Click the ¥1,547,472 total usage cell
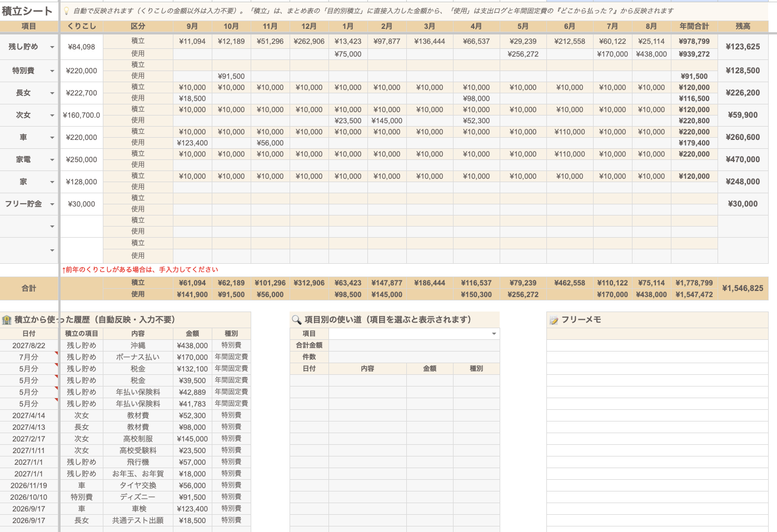This screenshot has width=777, height=532. pyautogui.click(x=694, y=295)
